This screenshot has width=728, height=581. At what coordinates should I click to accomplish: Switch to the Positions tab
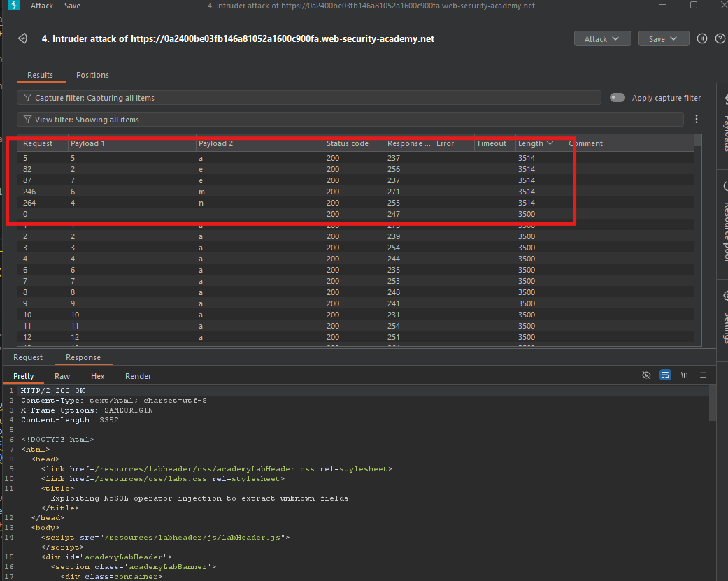92,75
